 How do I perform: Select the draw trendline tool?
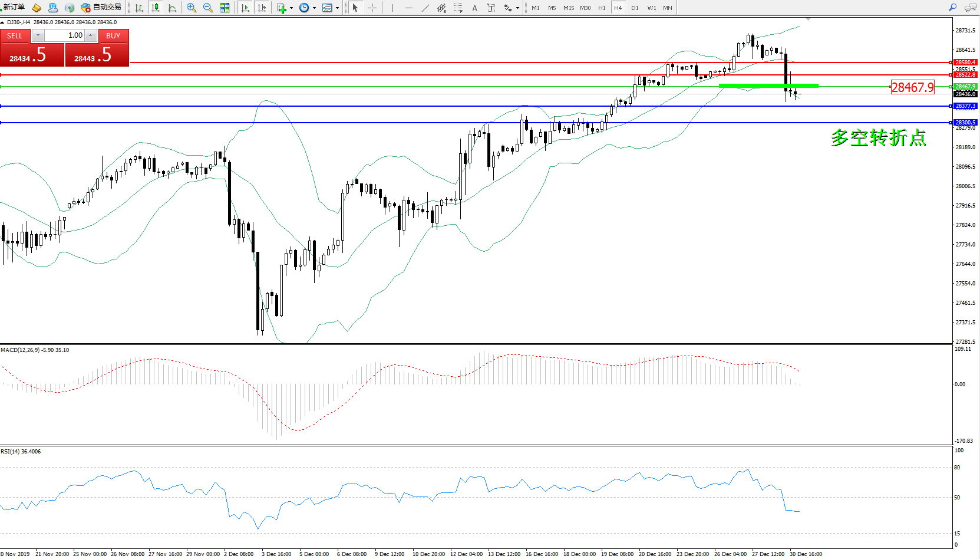425,8
